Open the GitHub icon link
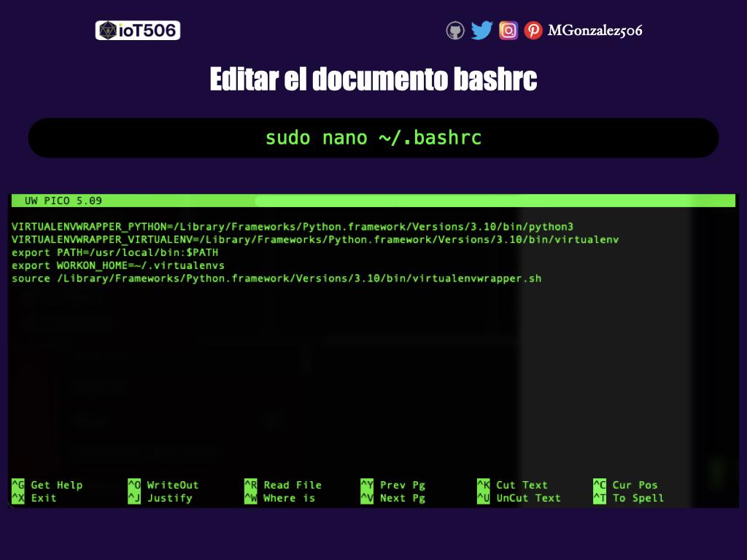 (455, 31)
